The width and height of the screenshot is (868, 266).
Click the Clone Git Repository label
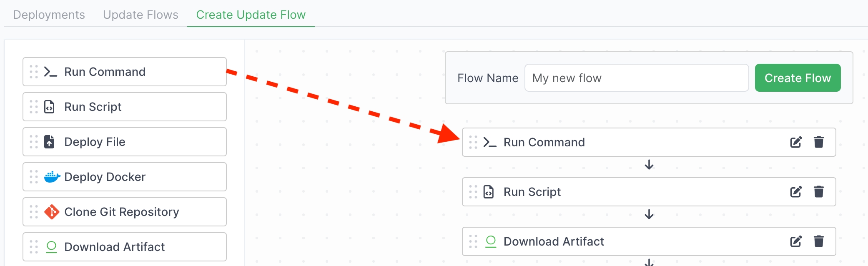pos(121,212)
